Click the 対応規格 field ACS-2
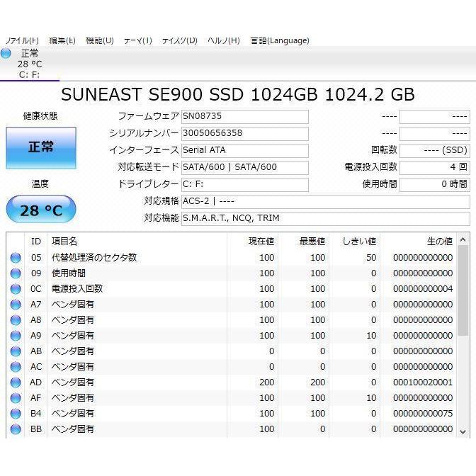 click(x=325, y=202)
